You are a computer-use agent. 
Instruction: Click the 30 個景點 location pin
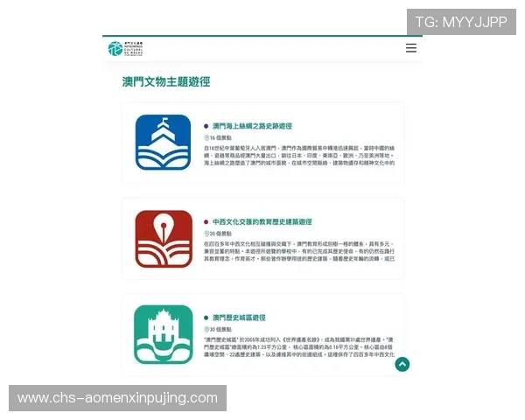206,329
